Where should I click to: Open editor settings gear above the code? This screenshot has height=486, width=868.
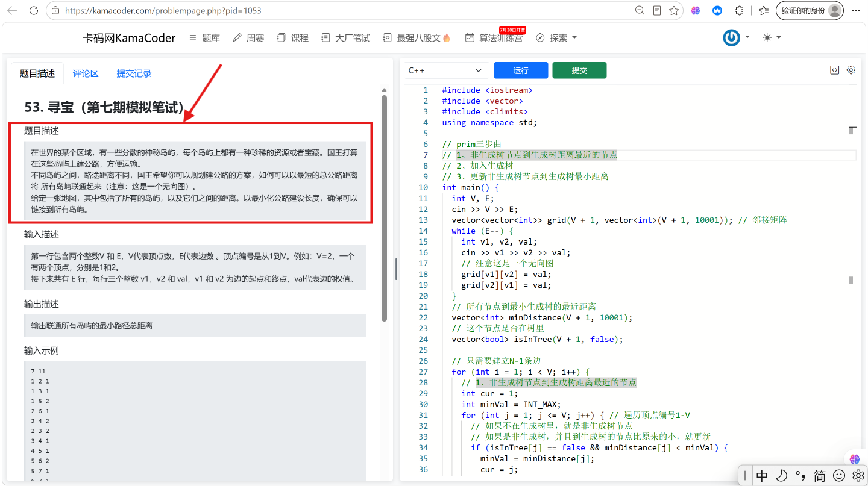[x=851, y=70]
